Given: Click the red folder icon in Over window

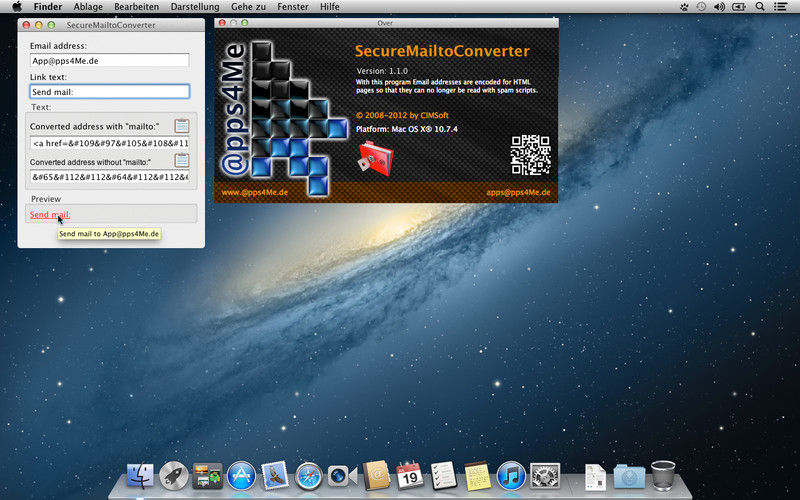Looking at the screenshot, I should click(376, 159).
